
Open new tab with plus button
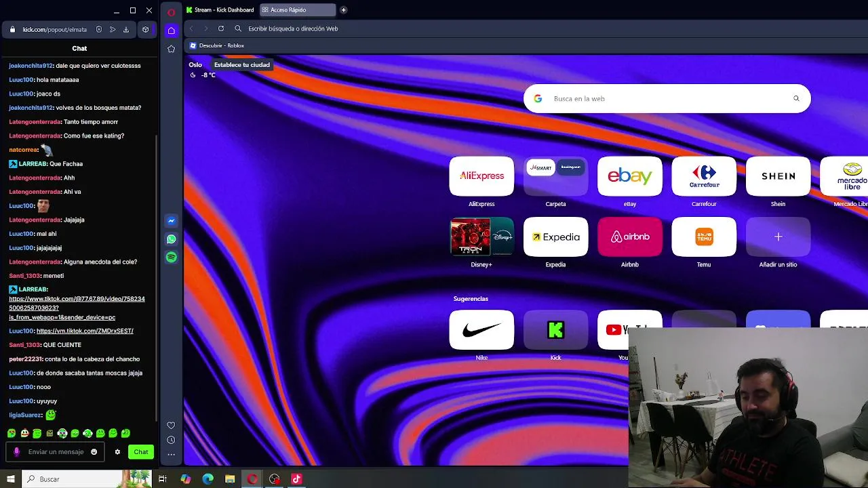click(x=343, y=10)
